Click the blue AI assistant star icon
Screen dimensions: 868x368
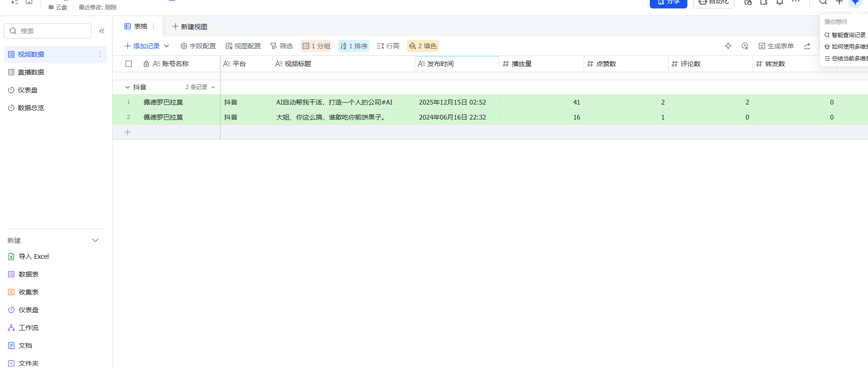[855, 2]
